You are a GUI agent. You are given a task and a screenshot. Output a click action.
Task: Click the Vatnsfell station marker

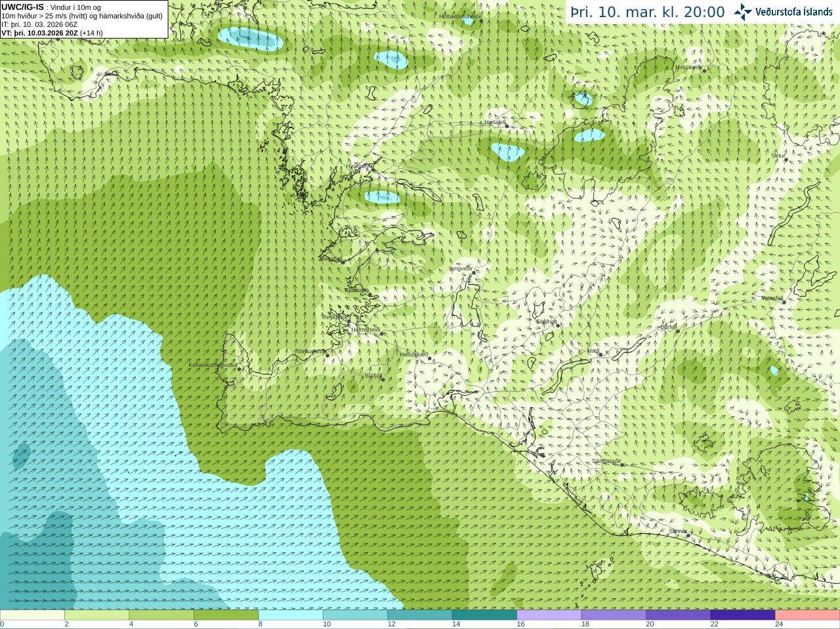(784, 301)
